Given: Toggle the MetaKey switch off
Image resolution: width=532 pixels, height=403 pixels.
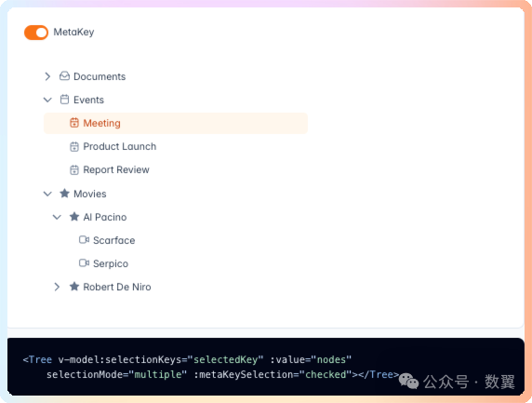Looking at the screenshot, I should (36, 33).
